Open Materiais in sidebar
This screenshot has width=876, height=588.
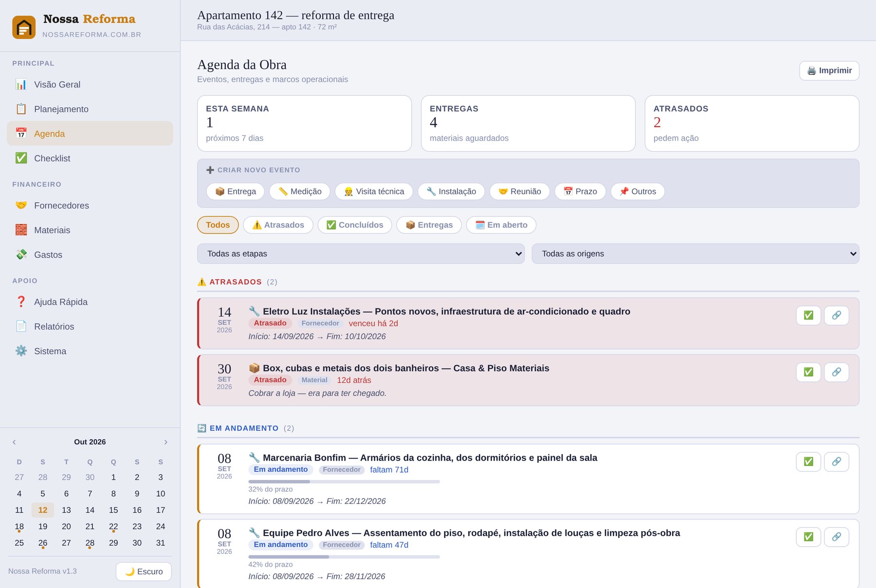(90, 230)
